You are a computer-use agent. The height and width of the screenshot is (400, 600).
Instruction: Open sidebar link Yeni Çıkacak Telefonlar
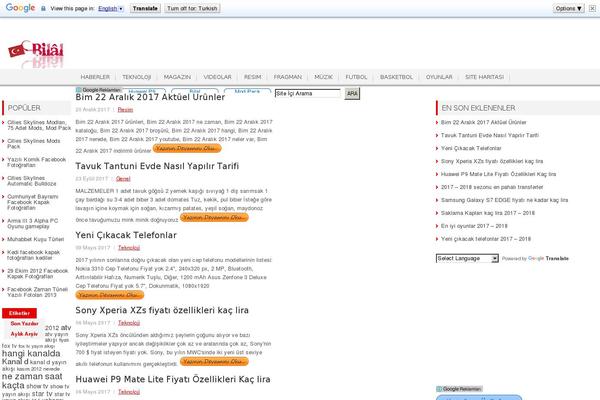[x=471, y=149]
